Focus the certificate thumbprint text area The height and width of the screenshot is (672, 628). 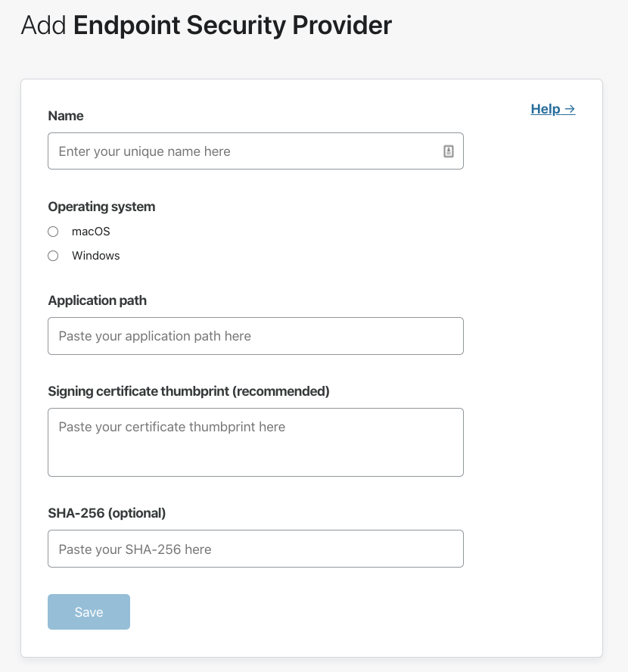[256, 442]
